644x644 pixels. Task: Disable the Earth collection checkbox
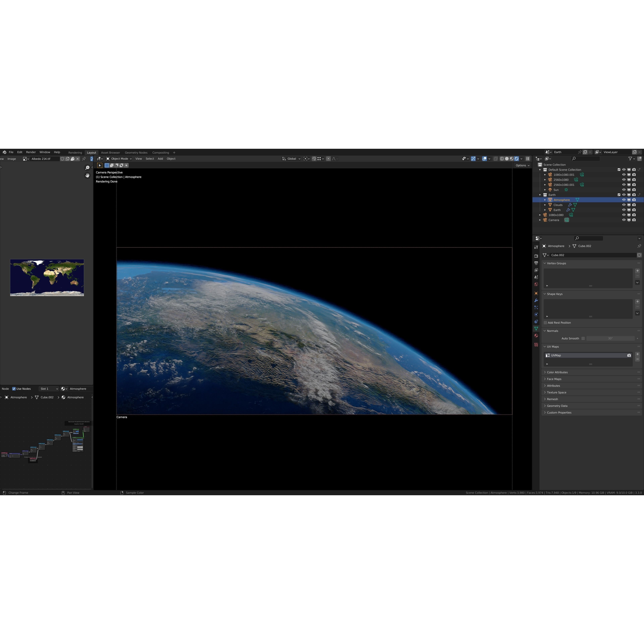[619, 195]
